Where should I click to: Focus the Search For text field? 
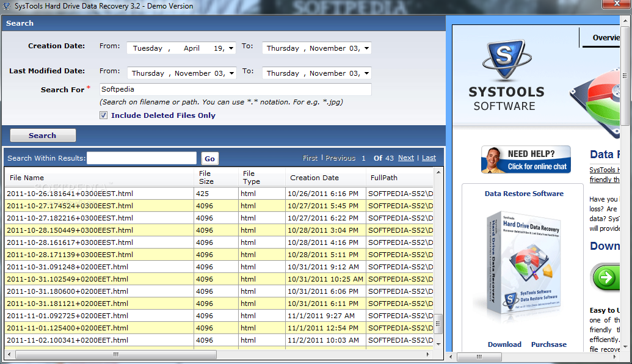coord(235,90)
